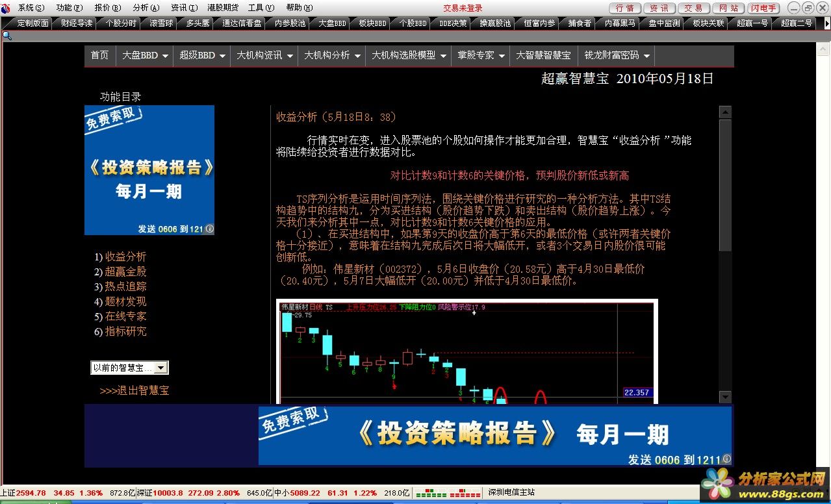The width and height of the screenshot is (831, 504).
Task: Open the 超赢金股 sidebar link
Action: [x=126, y=271]
